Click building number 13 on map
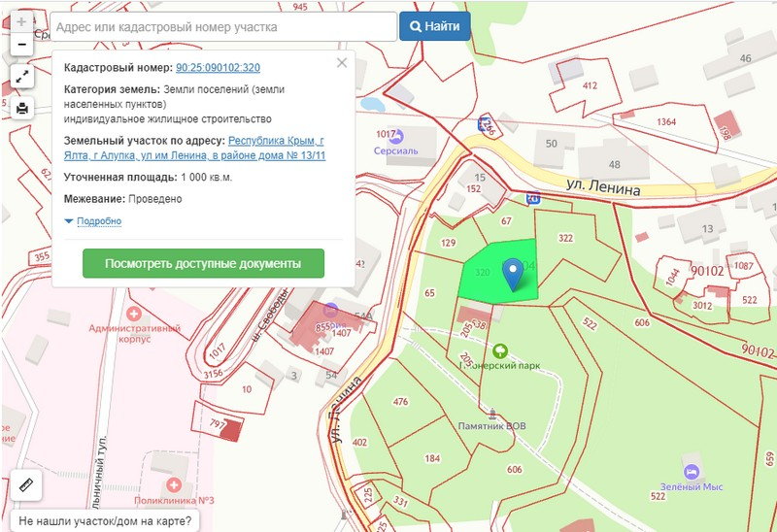Screen dimensions: 777x532 [x=707, y=229]
